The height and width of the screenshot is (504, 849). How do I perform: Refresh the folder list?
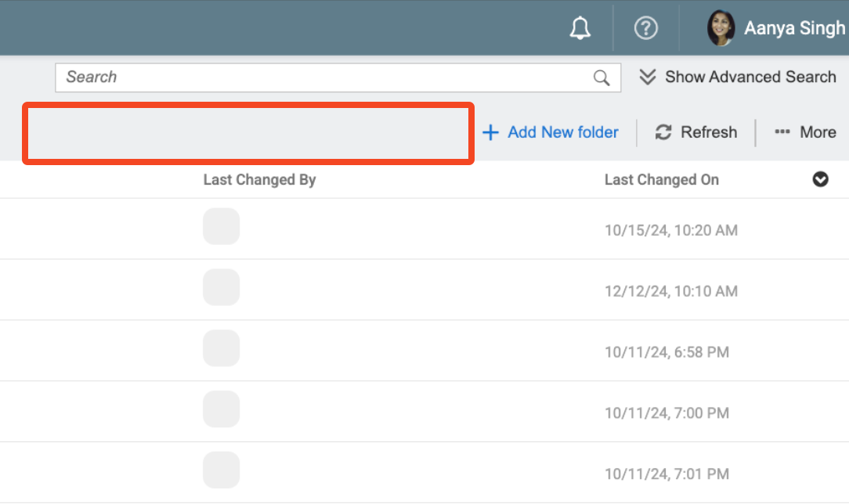coord(696,132)
